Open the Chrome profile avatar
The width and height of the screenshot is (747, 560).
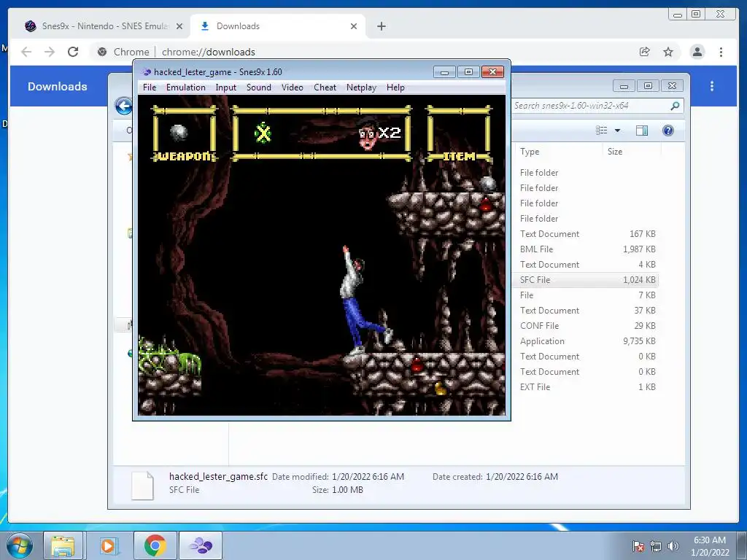[x=697, y=52]
